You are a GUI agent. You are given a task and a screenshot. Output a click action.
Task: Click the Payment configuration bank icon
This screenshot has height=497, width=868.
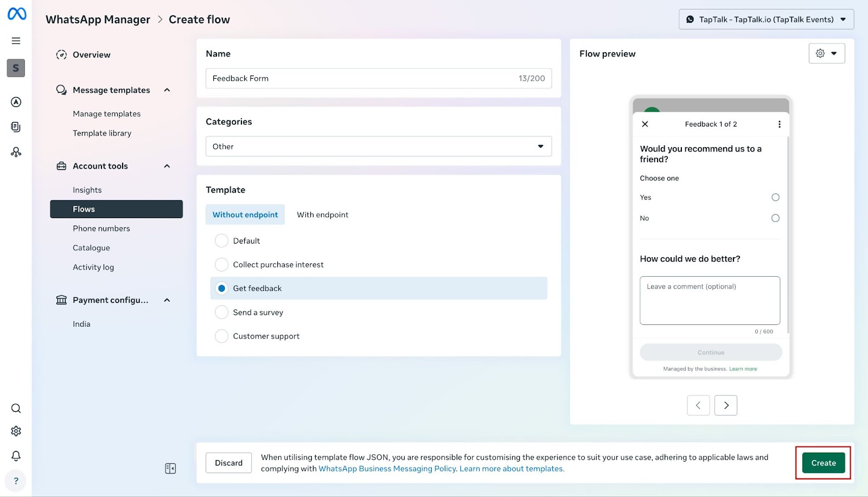pyautogui.click(x=61, y=300)
